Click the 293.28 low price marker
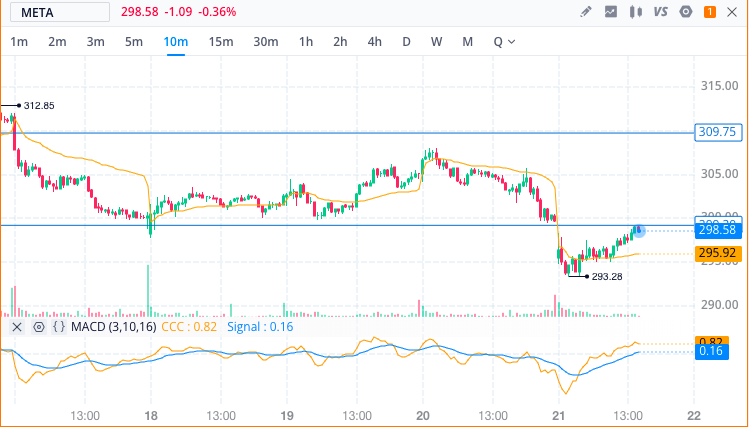This screenshot has width=749, height=427. coord(607,277)
